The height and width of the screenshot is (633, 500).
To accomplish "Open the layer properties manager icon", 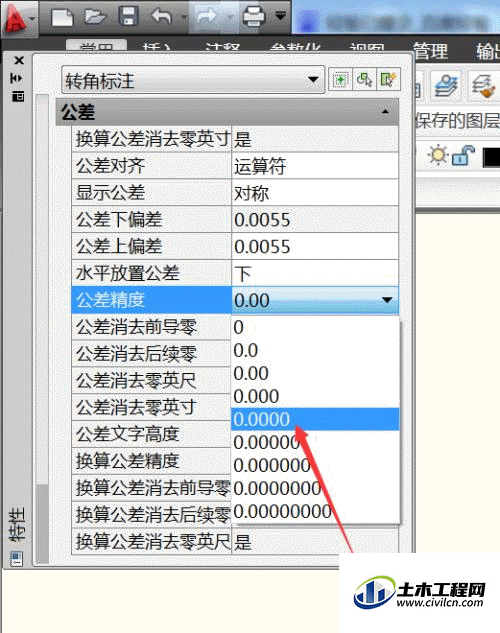I will (446, 85).
